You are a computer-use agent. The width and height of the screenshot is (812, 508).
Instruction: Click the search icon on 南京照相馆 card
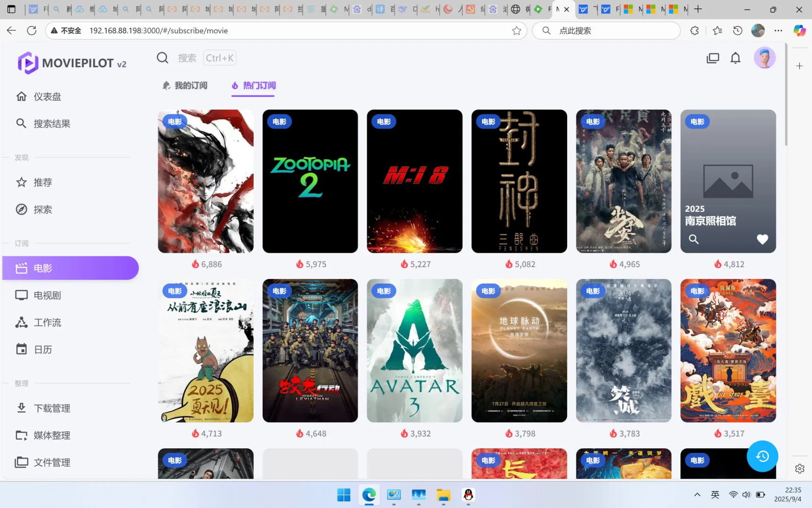[x=694, y=239]
